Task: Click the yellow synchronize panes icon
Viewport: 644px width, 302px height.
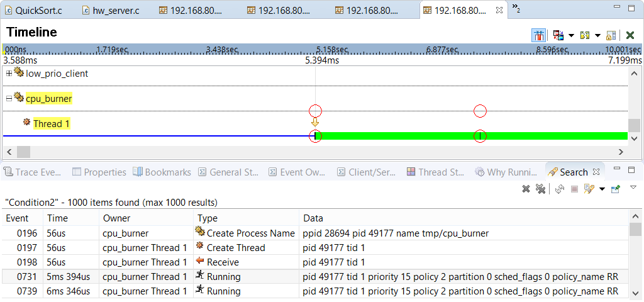Action: point(585,35)
